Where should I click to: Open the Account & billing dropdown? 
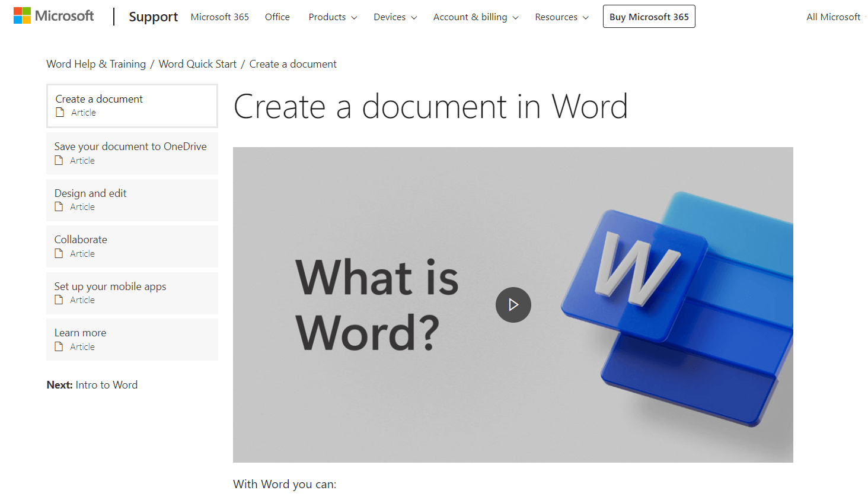[x=476, y=17]
